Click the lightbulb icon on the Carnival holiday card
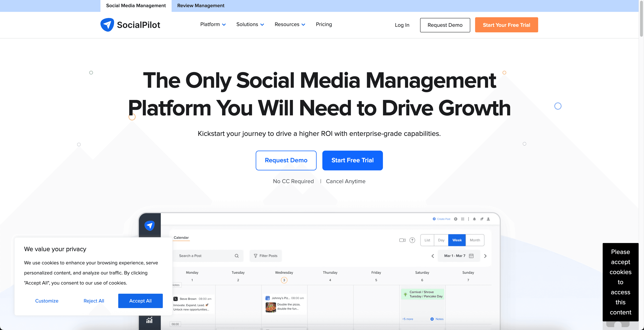 click(405, 294)
